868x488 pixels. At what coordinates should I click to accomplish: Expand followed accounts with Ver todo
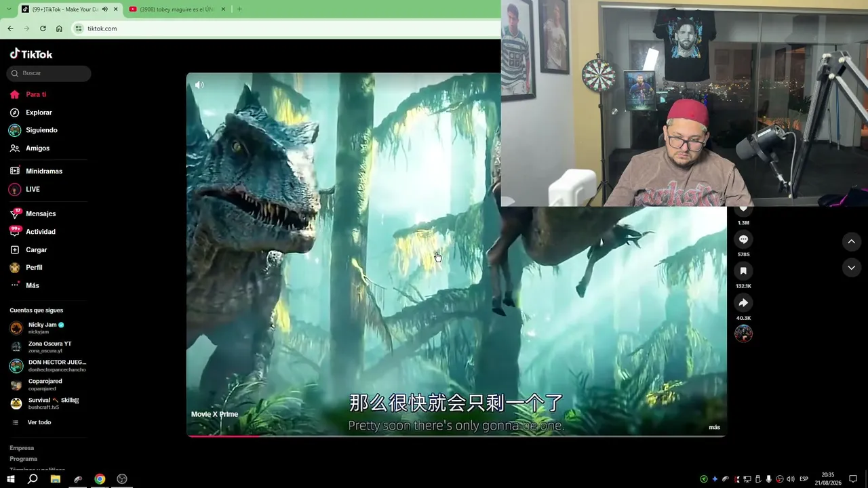[x=32, y=422]
